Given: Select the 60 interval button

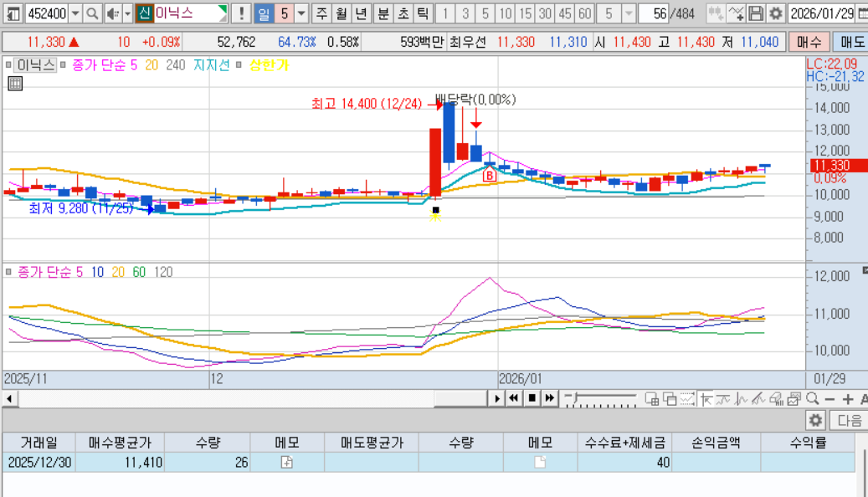Looking at the screenshot, I should pyautogui.click(x=585, y=13).
